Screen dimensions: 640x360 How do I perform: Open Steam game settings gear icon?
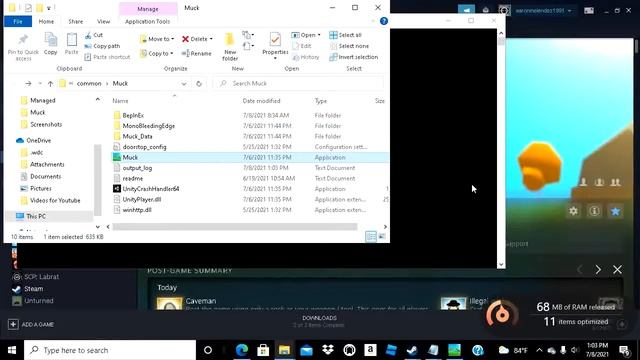coord(573,211)
